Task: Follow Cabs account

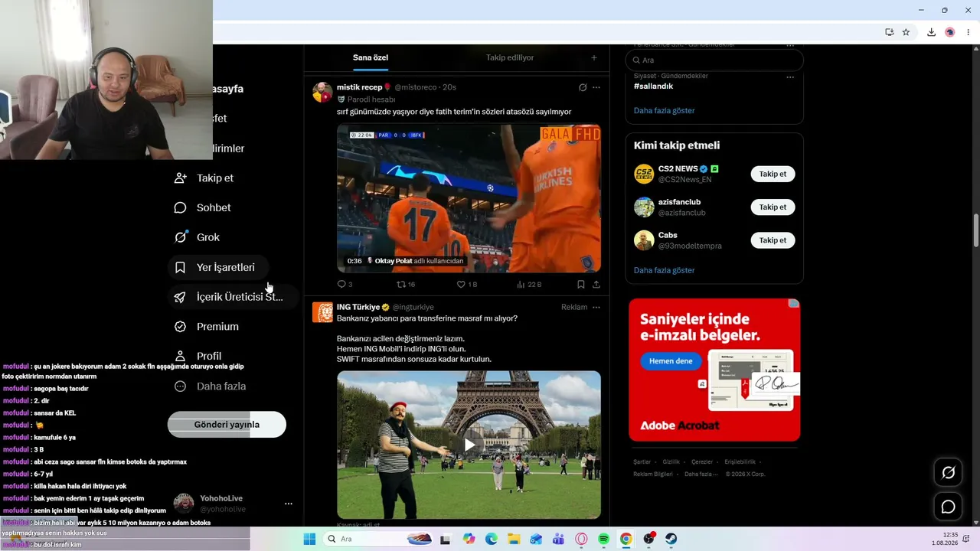Action: 773,240
